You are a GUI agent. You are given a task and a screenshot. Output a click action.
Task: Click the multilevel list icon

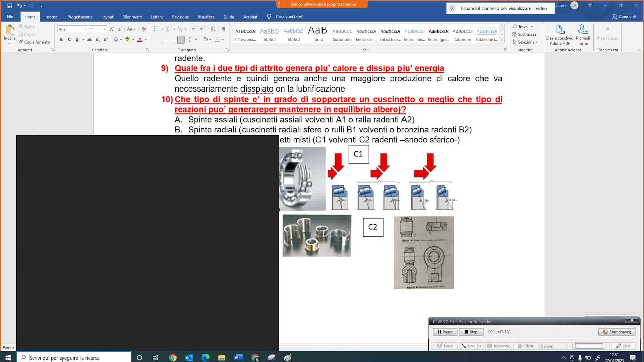coord(182,29)
